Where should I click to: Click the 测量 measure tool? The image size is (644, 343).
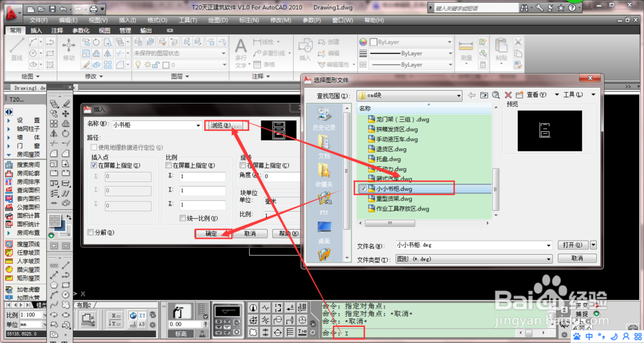click(466, 50)
